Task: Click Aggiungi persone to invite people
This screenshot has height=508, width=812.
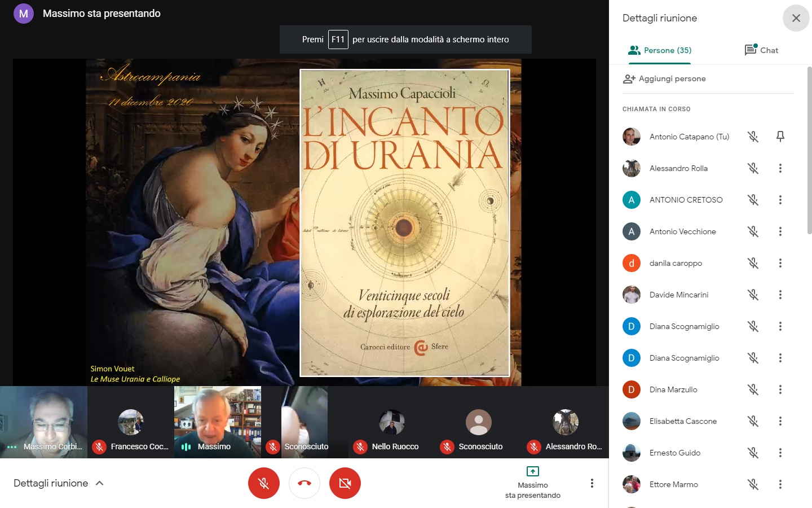Action: [664, 78]
